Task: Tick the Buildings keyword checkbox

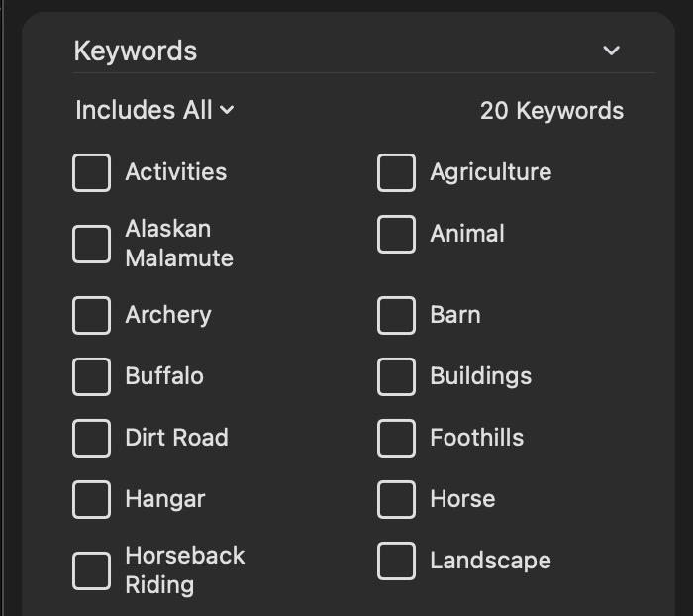Action: click(396, 376)
